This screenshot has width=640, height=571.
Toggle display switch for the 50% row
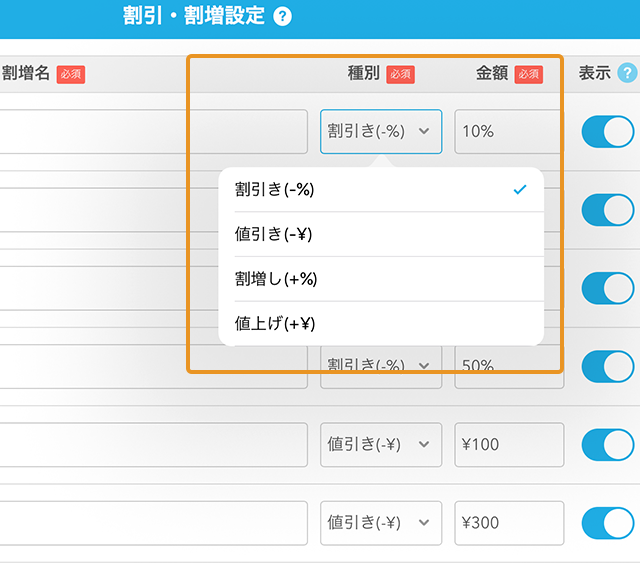click(608, 367)
